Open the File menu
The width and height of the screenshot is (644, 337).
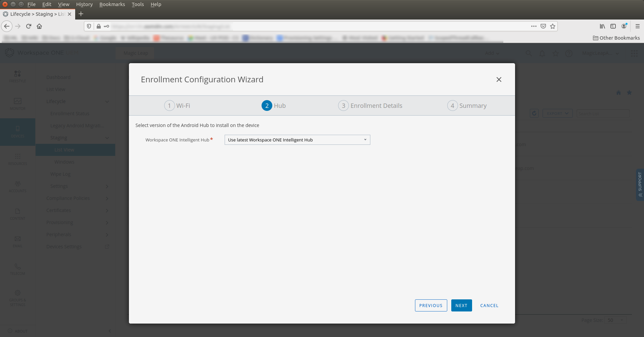pos(32,4)
